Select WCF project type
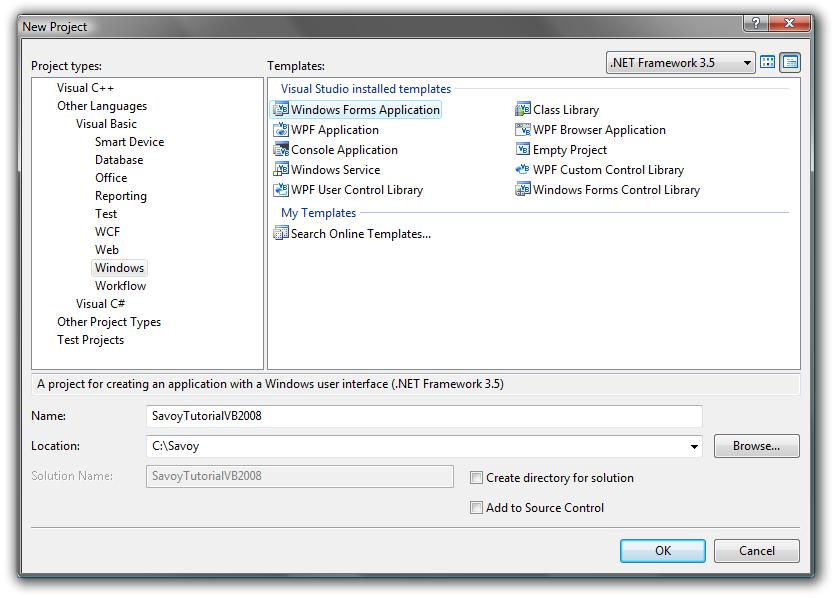Image resolution: width=834 pixels, height=598 pixels. click(107, 232)
